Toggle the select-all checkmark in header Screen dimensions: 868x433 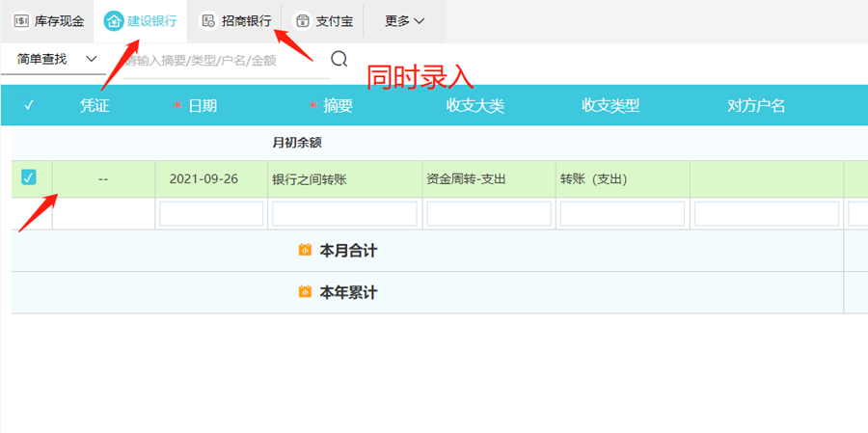[29, 106]
